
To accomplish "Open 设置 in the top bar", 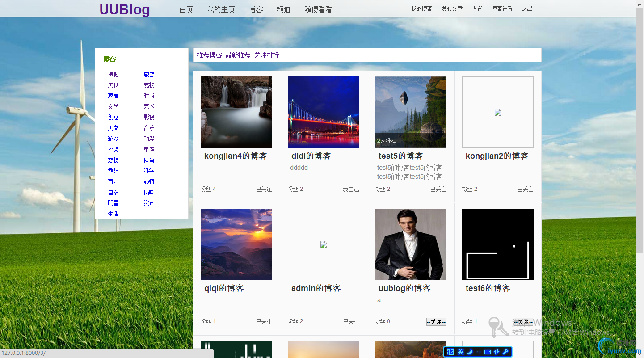I will 477,8.
